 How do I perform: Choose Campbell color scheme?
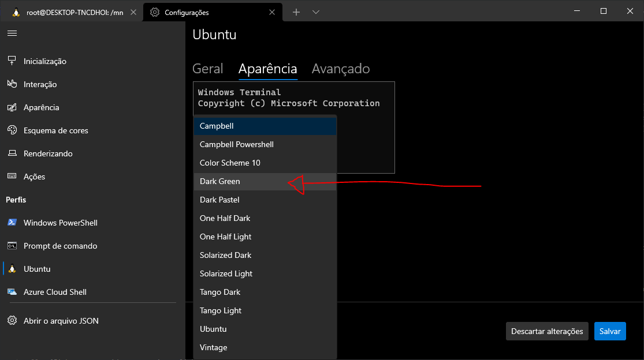265,126
